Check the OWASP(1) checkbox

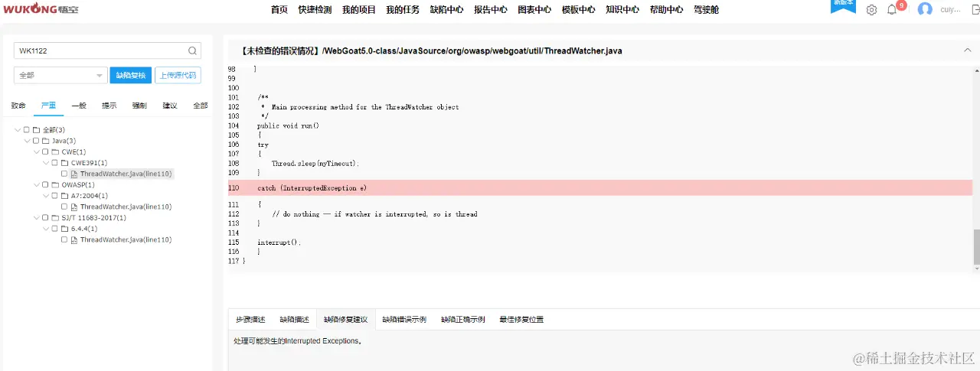pyautogui.click(x=45, y=184)
